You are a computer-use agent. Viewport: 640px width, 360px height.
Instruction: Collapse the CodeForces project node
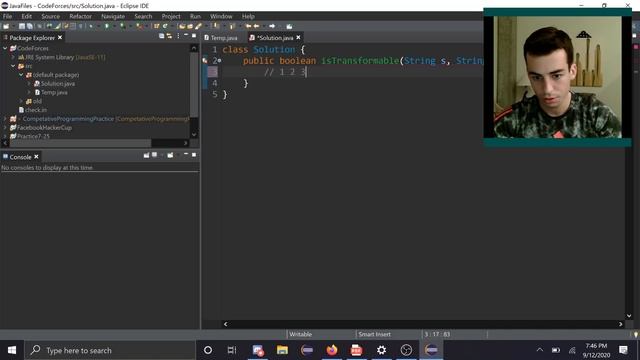tap(5, 48)
